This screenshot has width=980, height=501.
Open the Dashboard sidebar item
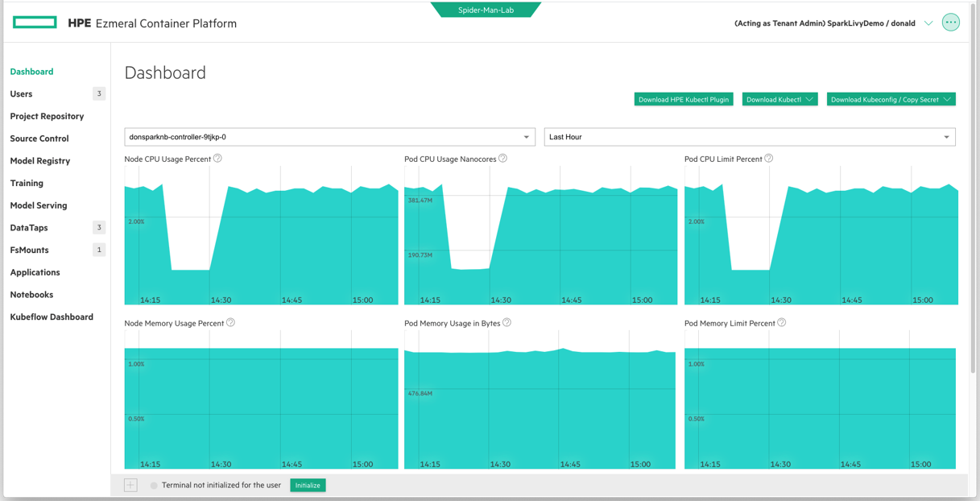click(31, 72)
